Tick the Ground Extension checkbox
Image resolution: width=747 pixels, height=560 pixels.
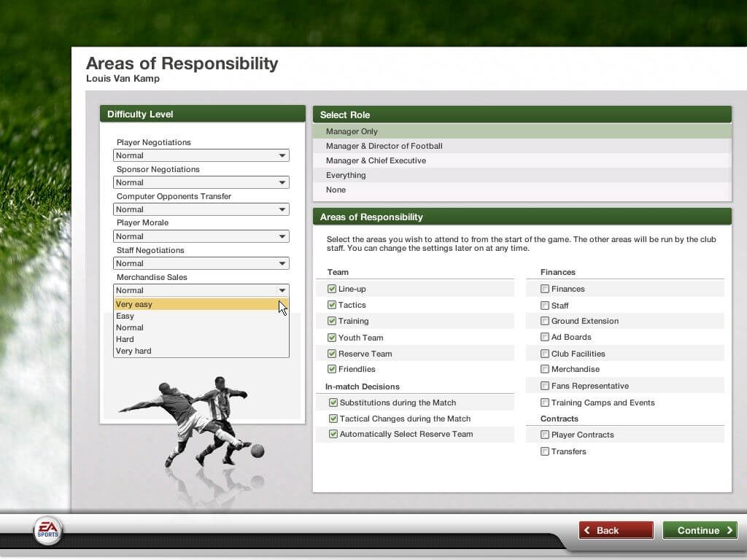[545, 322]
